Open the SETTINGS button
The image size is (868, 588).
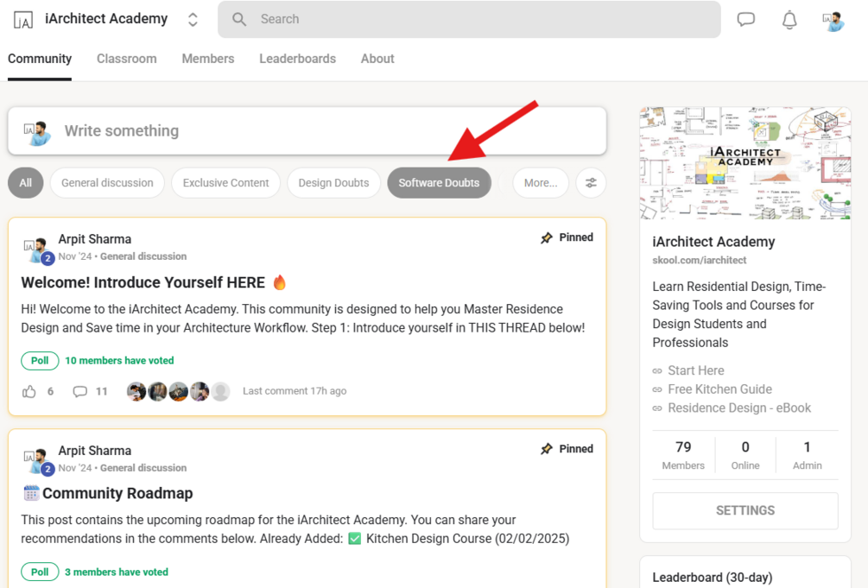[x=745, y=510]
